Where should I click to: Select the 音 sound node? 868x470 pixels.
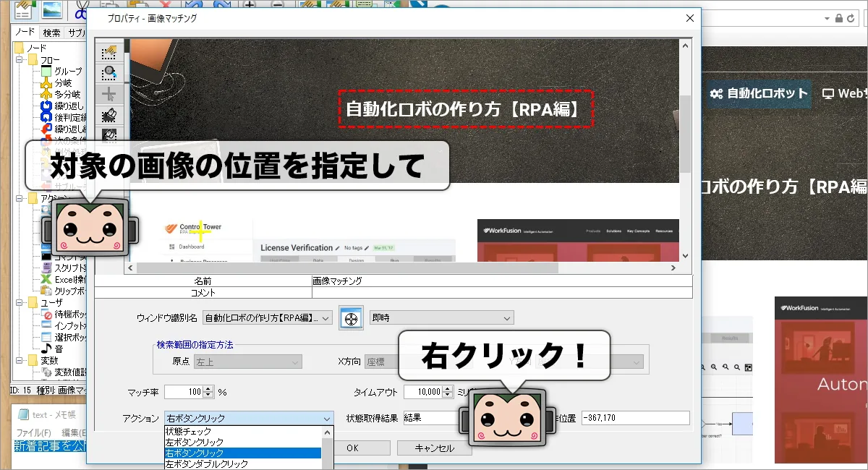[x=52, y=349]
